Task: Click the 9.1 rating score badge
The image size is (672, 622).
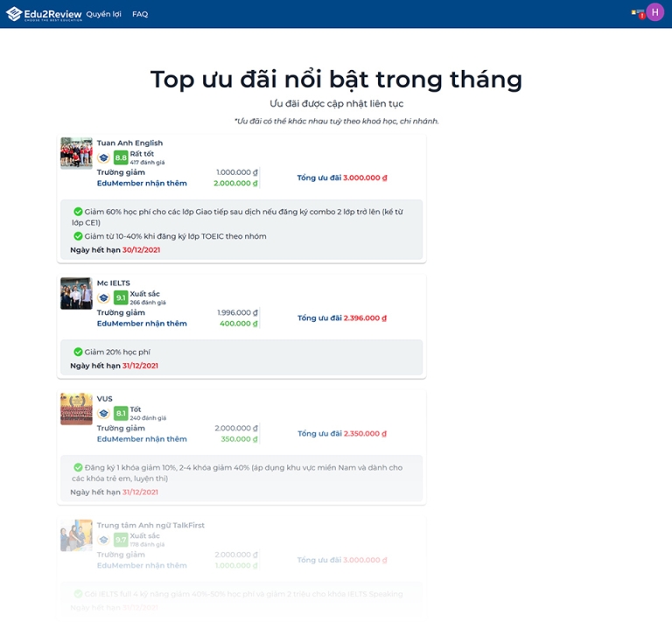Action: point(121,297)
